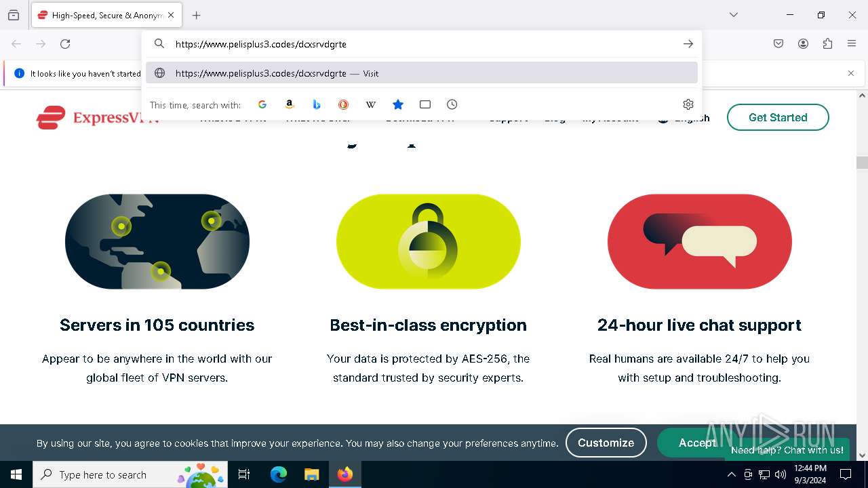The height and width of the screenshot is (488, 868).
Task: Click "Best-in-class encryption" heading
Action: pyautogui.click(x=429, y=325)
